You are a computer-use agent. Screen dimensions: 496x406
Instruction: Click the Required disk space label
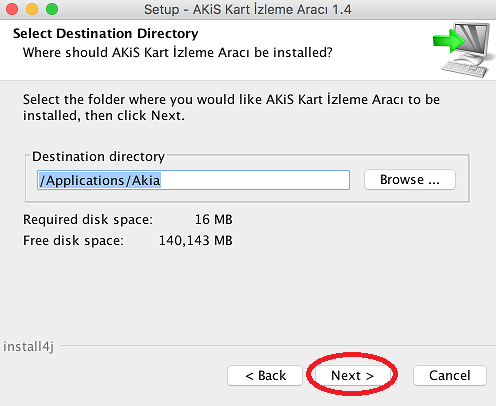coord(88,220)
